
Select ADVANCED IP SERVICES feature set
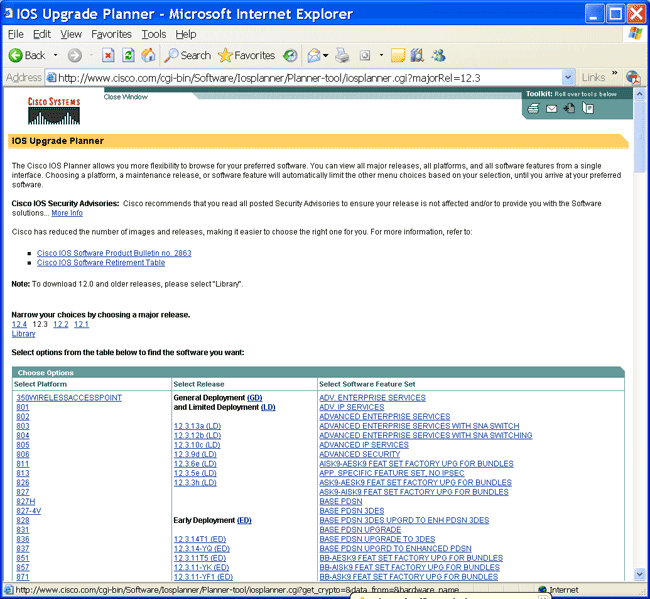[364, 445]
